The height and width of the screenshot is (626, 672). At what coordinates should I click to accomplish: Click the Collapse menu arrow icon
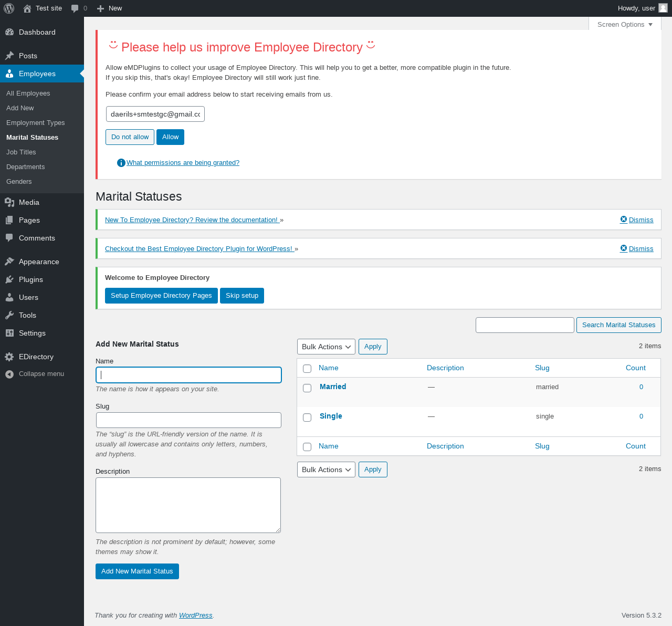[x=9, y=374]
